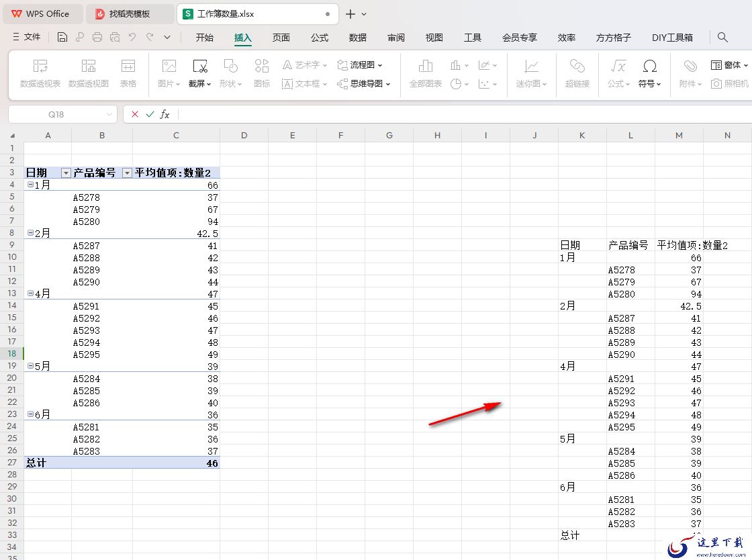
Task: Open the 文本框 text box dropdown
Action: coord(305,84)
